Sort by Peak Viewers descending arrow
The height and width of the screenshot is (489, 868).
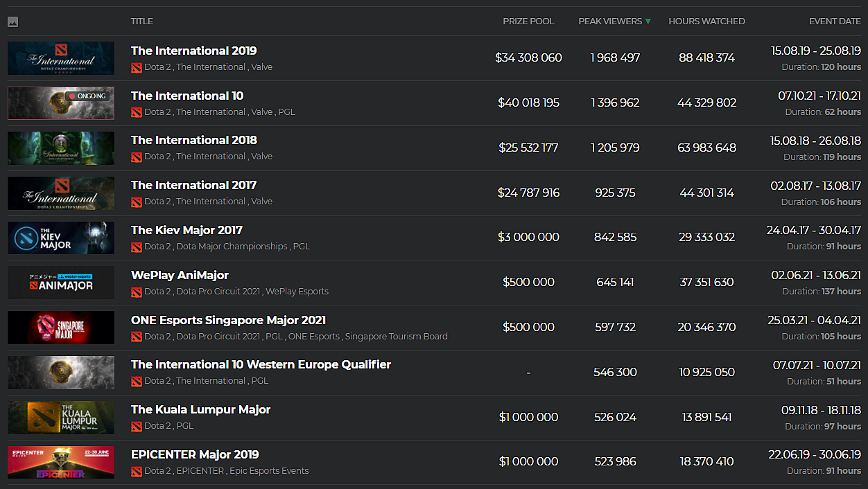coord(648,21)
